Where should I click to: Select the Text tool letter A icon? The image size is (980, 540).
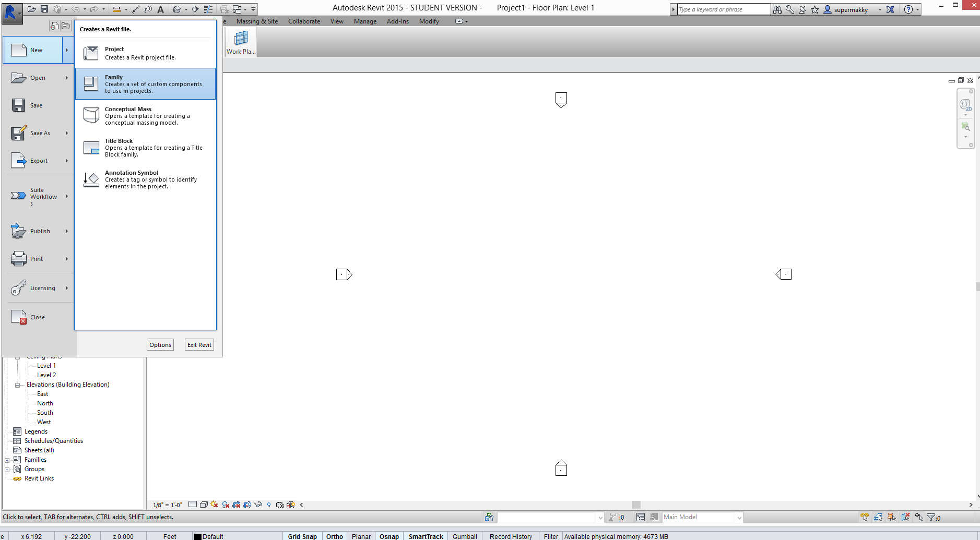pyautogui.click(x=161, y=9)
